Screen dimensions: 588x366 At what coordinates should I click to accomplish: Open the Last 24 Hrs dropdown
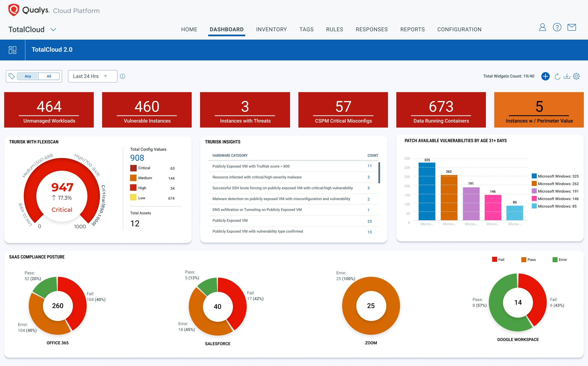(92, 76)
